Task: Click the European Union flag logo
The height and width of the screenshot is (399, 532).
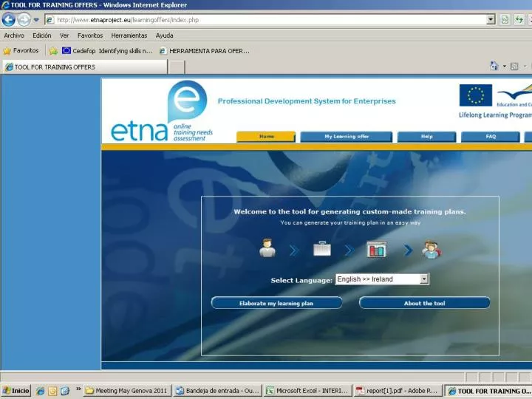Action: pyautogui.click(x=476, y=95)
